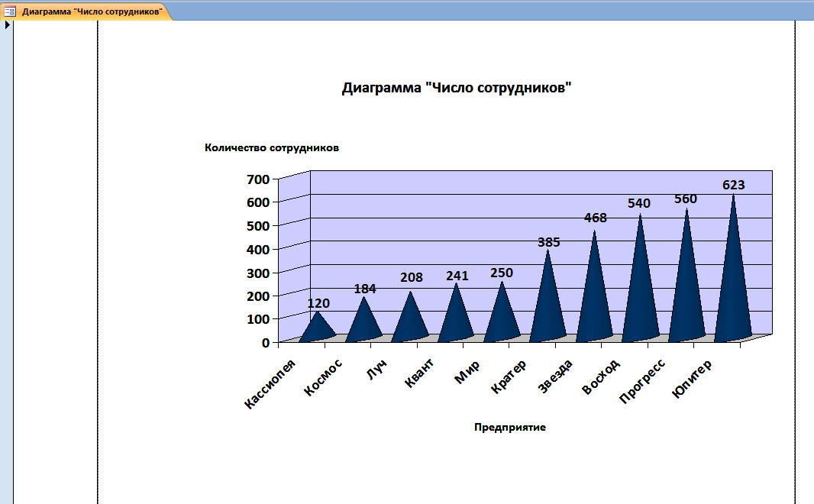Click the Кратер cone in chart
814x504 pixels.
click(548, 312)
